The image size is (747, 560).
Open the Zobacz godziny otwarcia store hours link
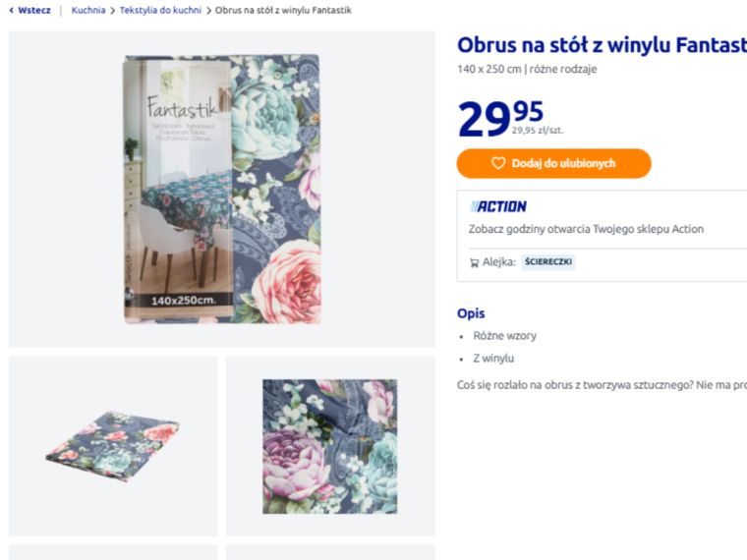[586, 229]
